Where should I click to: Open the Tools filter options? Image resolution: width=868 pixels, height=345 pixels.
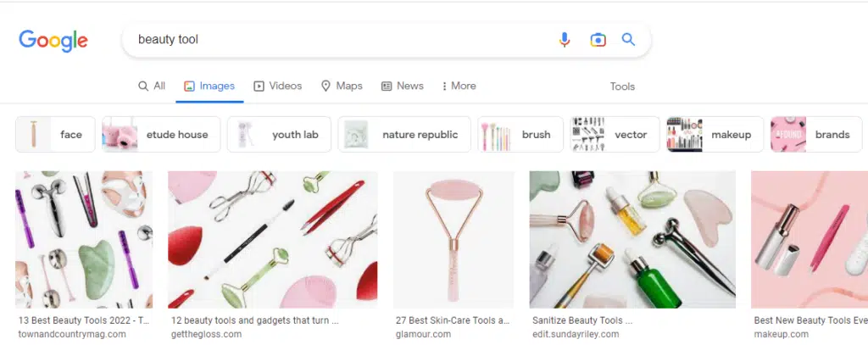[622, 86]
